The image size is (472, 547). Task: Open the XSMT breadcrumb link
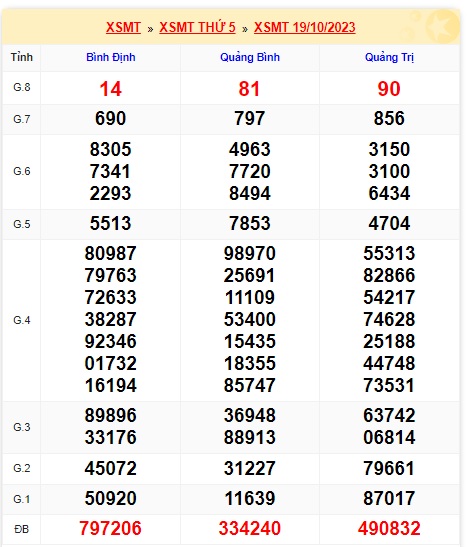(x=123, y=27)
